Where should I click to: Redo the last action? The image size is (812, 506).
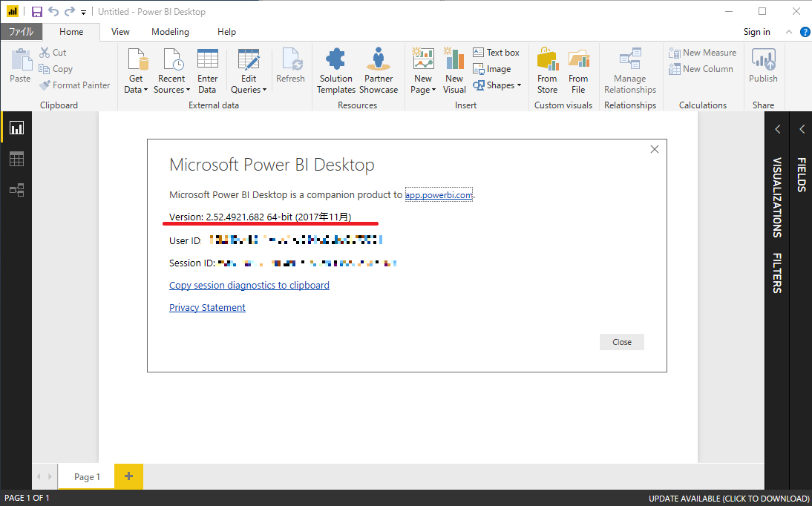tap(69, 11)
